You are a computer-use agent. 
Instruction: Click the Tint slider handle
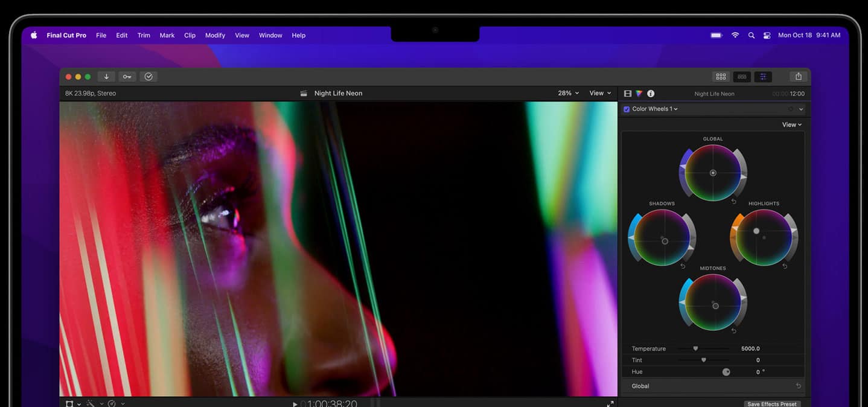coord(703,360)
